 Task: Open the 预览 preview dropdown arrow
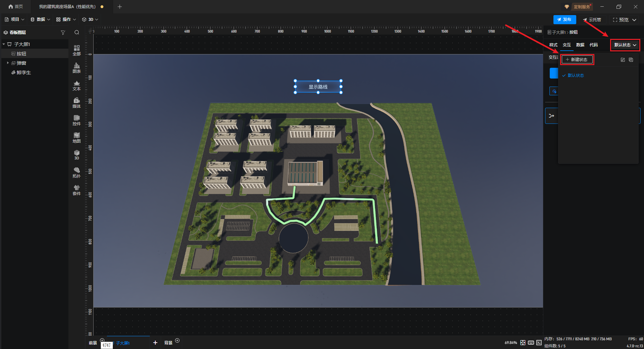(x=634, y=20)
